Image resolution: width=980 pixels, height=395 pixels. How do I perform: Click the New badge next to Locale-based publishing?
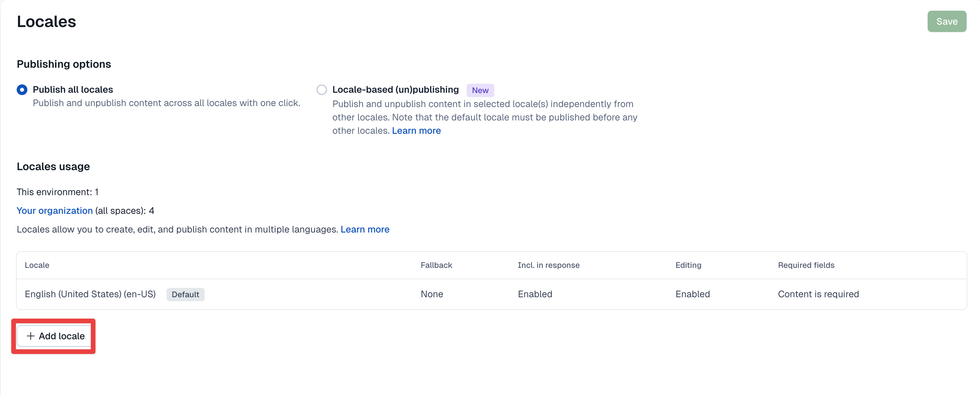pos(480,90)
